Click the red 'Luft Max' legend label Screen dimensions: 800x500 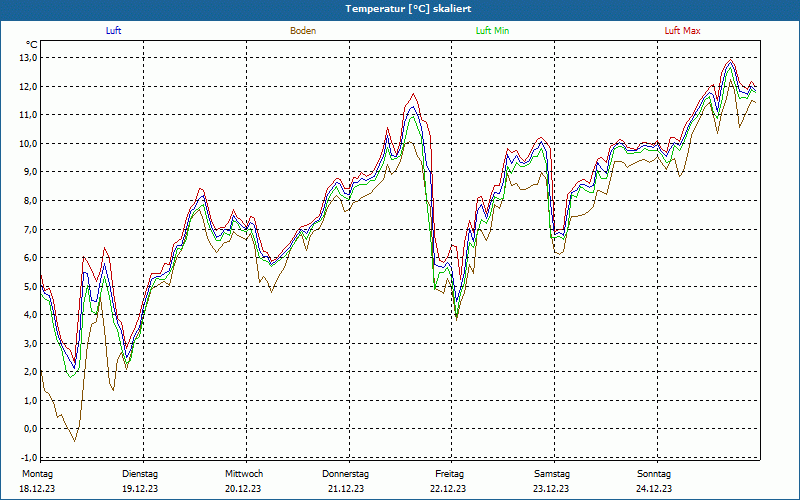click(x=682, y=31)
